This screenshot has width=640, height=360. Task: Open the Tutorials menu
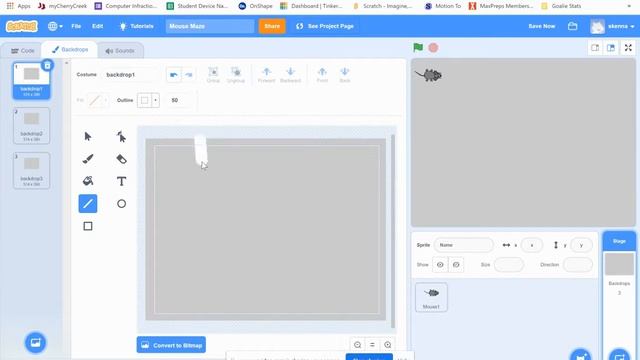(x=136, y=26)
